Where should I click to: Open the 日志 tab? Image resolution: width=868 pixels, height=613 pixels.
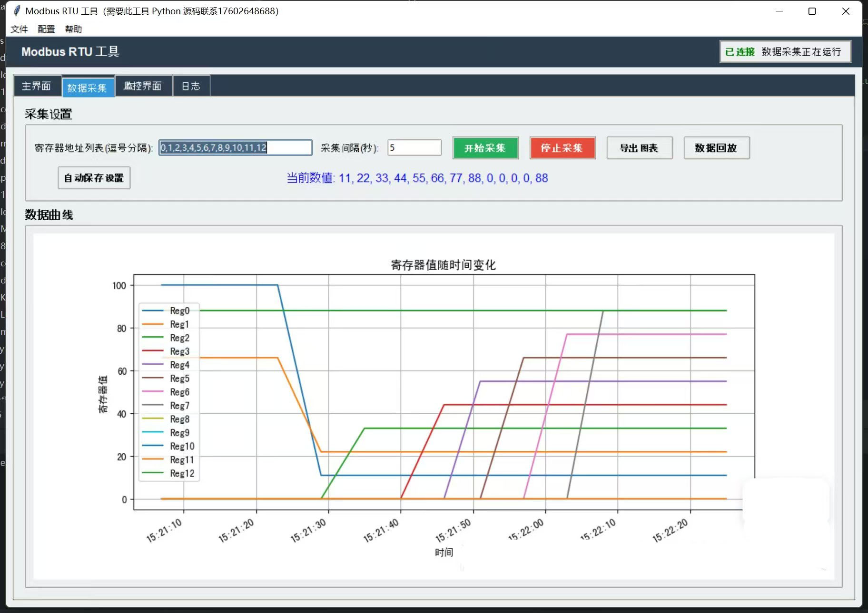pos(191,86)
